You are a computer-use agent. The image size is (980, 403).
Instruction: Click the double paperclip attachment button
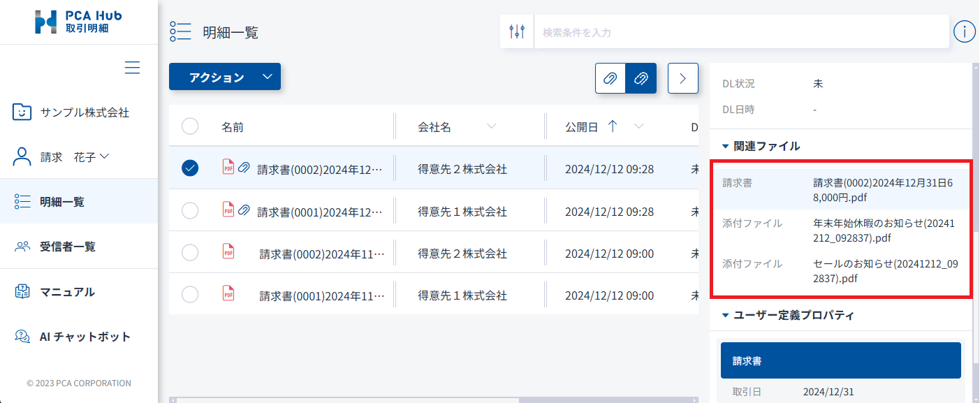pos(641,78)
